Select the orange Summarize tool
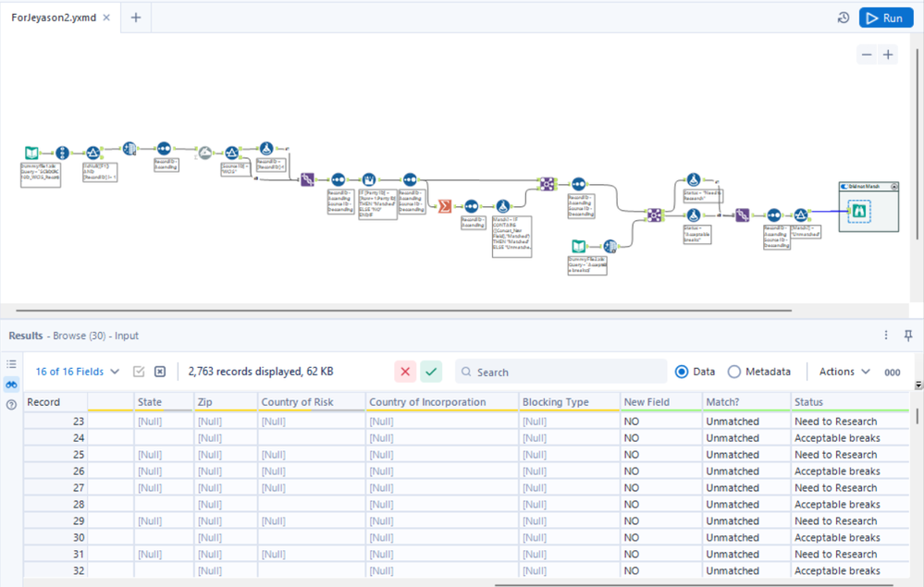This screenshot has height=587, width=924. click(444, 206)
